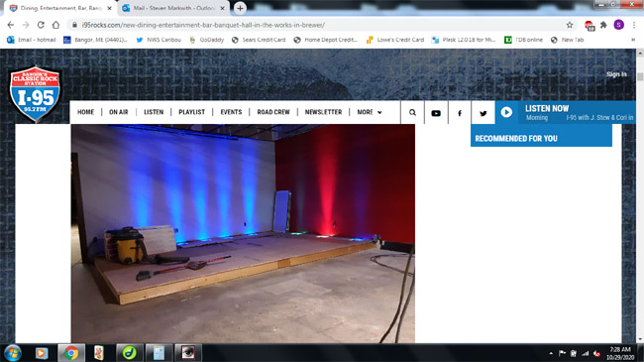644x362 pixels.
Task: Close the Dining Entertainment Bar tab
Action: pyautogui.click(x=109, y=8)
